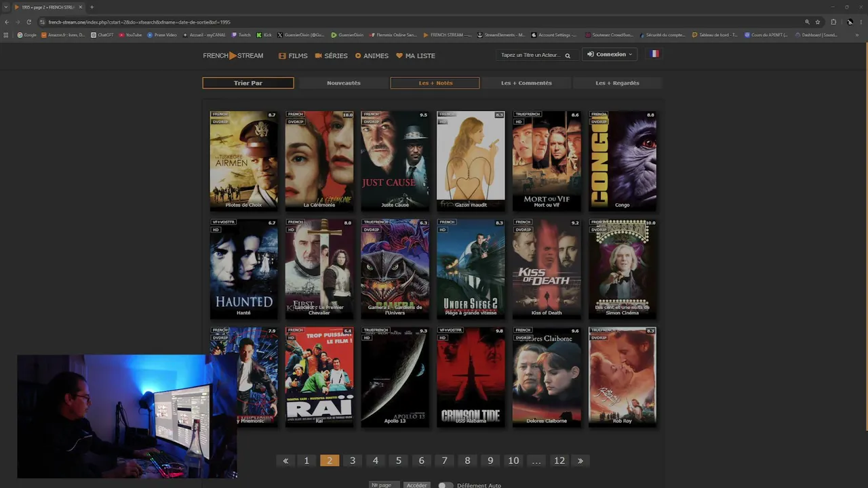Select the Les + Commentés sort tab
Image resolution: width=868 pixels, height=488 pixels.
(x=526, y=83)
